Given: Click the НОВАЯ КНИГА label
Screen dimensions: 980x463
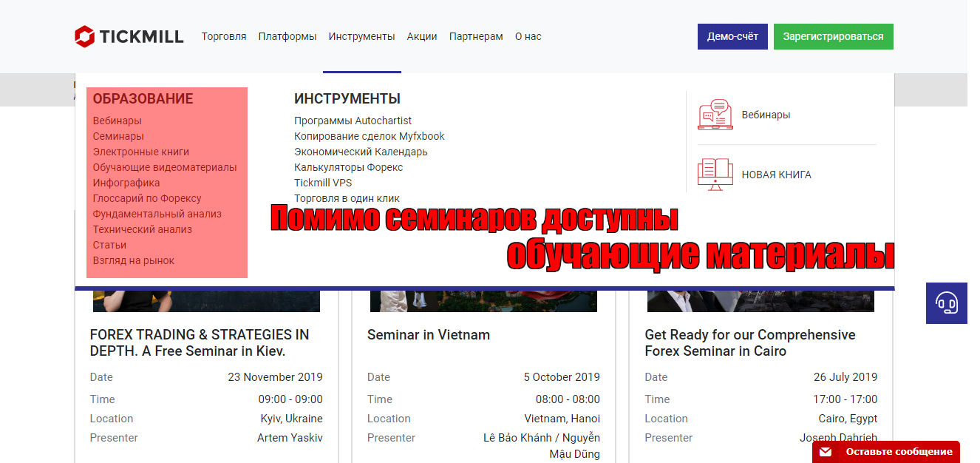Looking at the screenshot, I should tap(777, 175).
